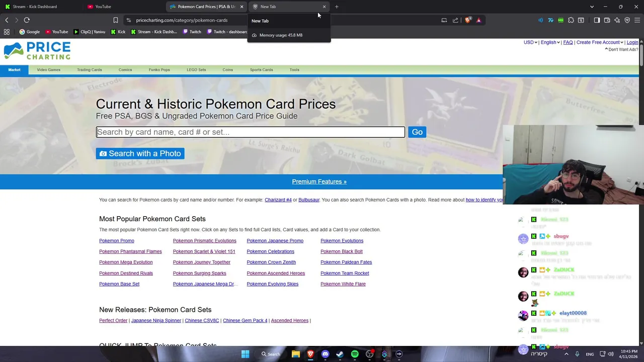Screen dimensions: 644x362
Task: Click the taskbar volume speaker icon
Action: [611, 354]
